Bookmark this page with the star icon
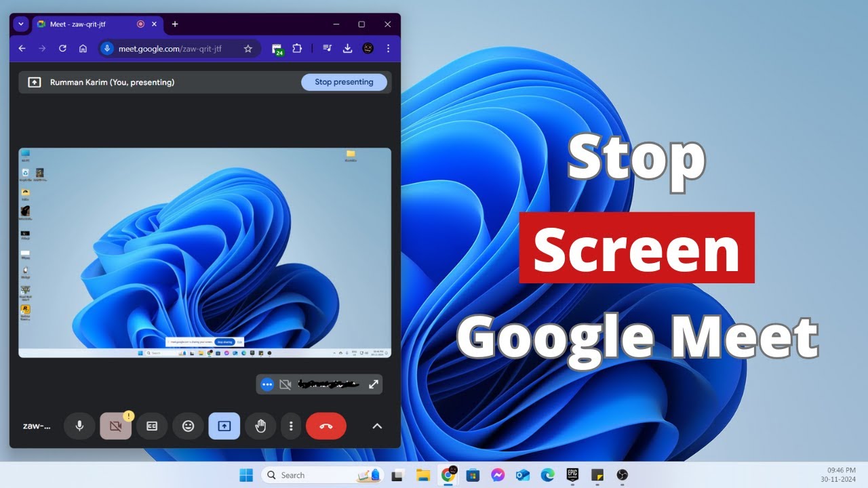 tap(248, 49)
